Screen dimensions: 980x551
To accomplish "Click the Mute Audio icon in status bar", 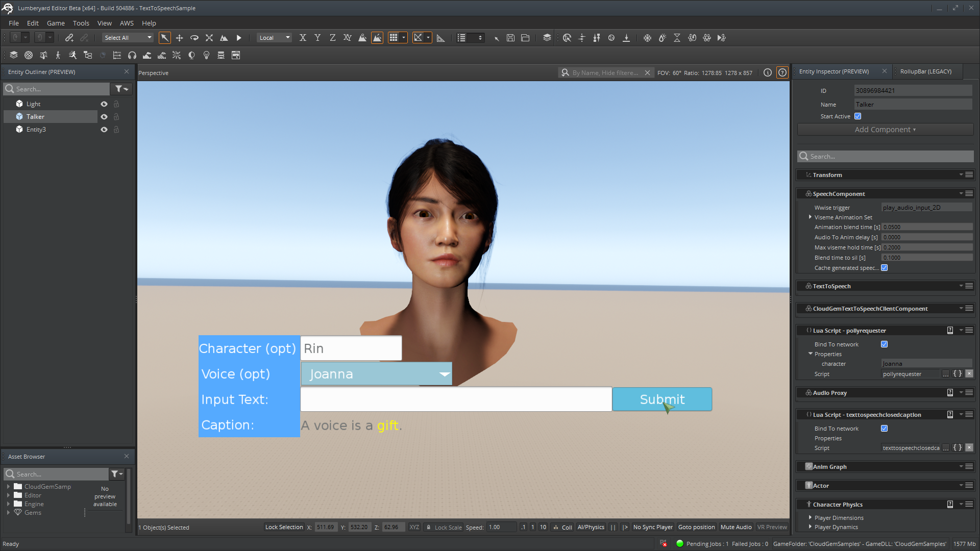I will tap(735, 527).
